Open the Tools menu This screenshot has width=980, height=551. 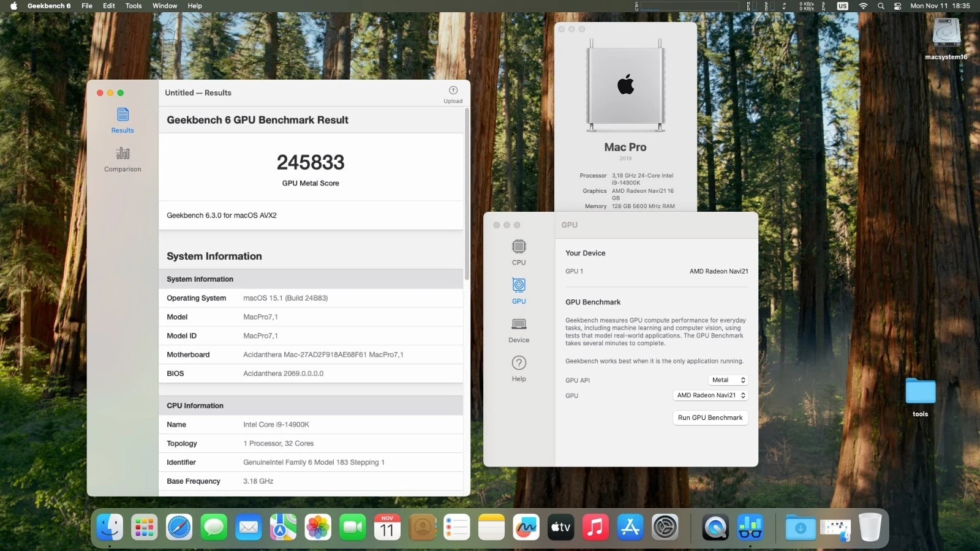tap(134, 6)
